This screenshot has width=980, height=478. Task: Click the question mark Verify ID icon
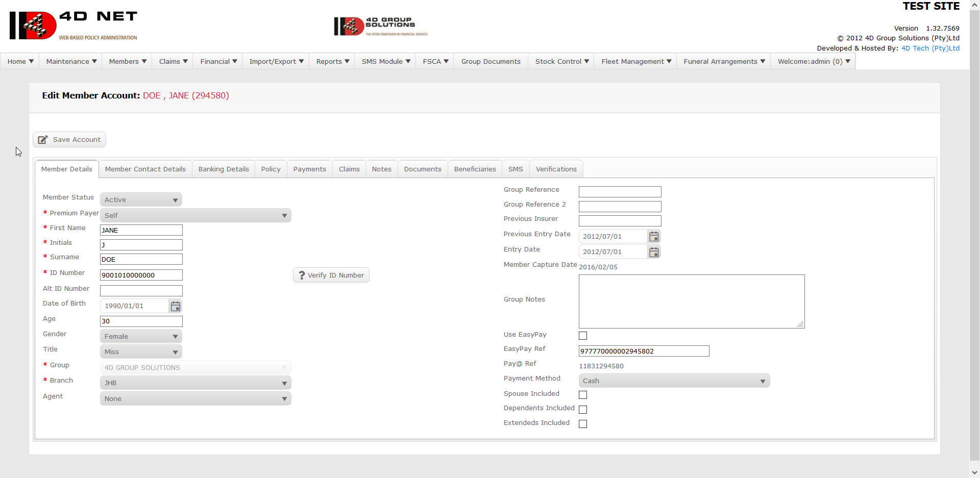302,275
